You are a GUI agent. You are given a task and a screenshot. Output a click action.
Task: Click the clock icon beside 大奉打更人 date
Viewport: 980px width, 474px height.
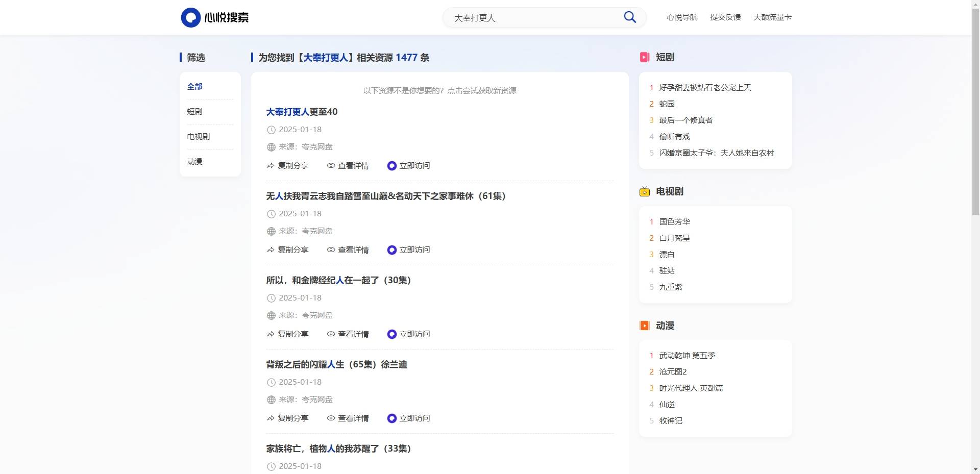pyautogui.click(x=271, y=130)
